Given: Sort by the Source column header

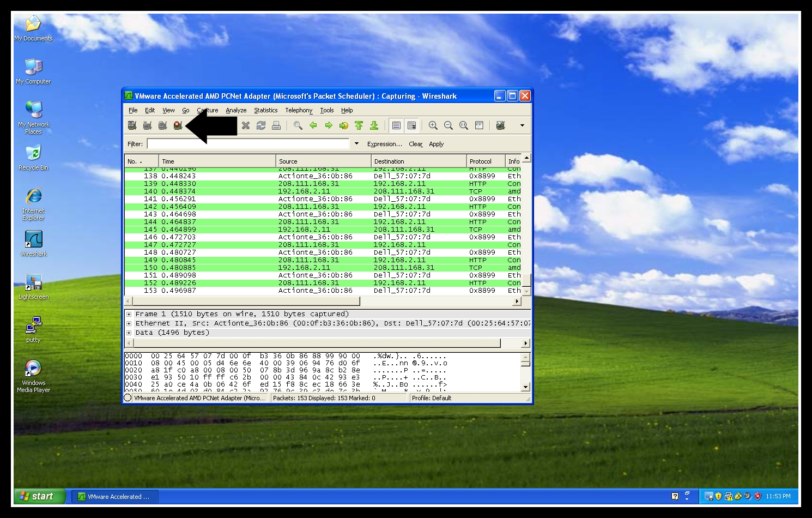Looking at the screenshot, I should pos(324,161).
